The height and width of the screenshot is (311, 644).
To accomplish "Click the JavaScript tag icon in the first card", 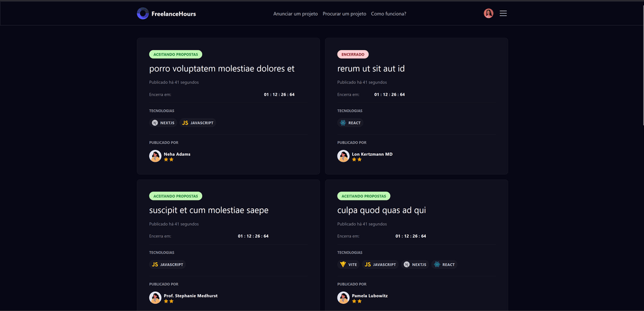I will click(x=185, y=123).
